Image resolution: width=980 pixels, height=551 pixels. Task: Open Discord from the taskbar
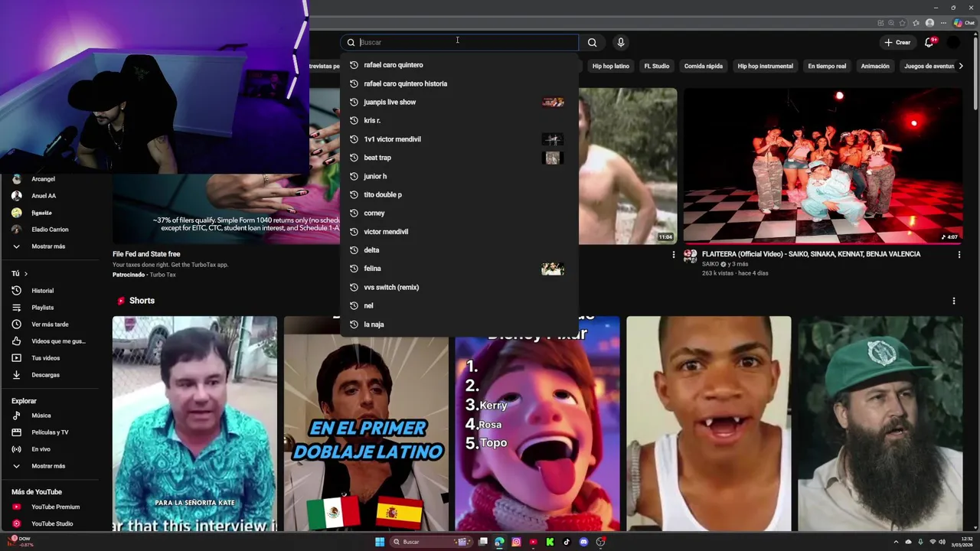(x=583, y=542)
